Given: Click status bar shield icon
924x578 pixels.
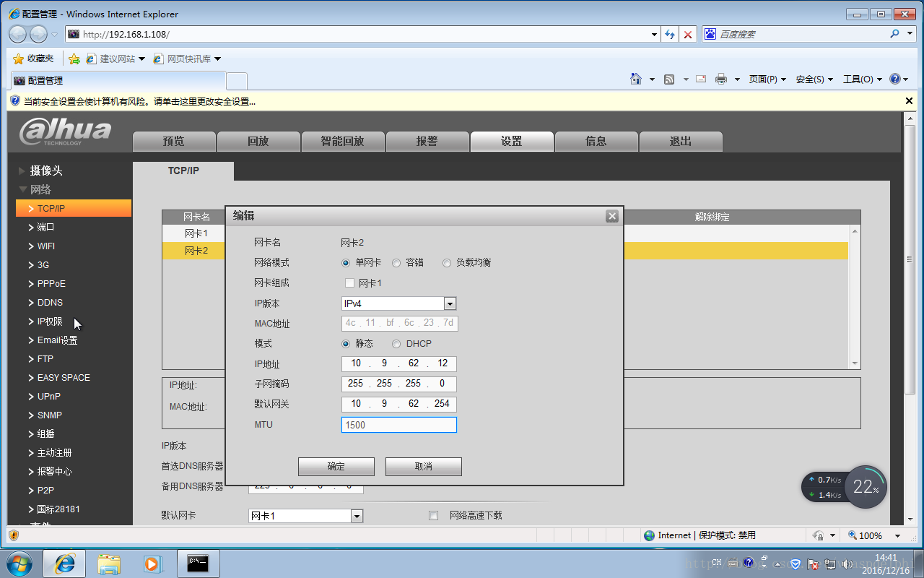Looking at the screenshot, I should pos(14,535).
